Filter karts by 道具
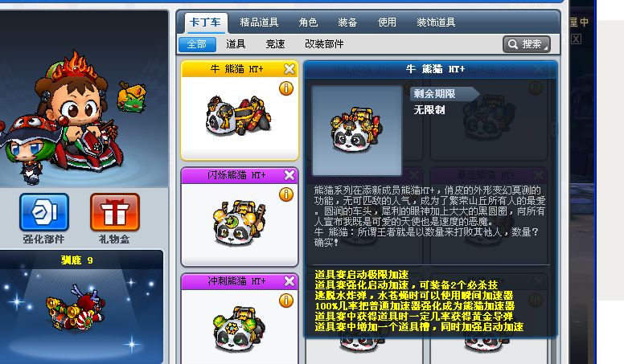 [236, 44]
